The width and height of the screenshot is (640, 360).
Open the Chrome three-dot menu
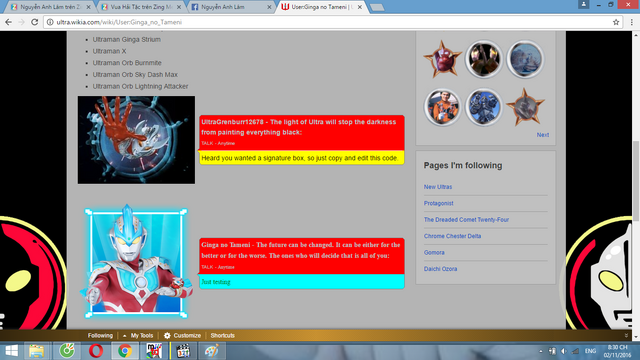coord(632,22)
